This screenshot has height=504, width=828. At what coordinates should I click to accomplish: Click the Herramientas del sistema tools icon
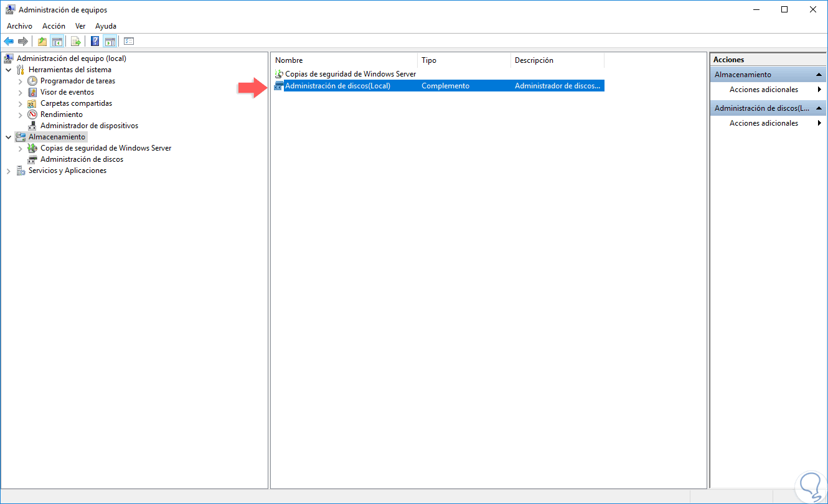point(21,70)
